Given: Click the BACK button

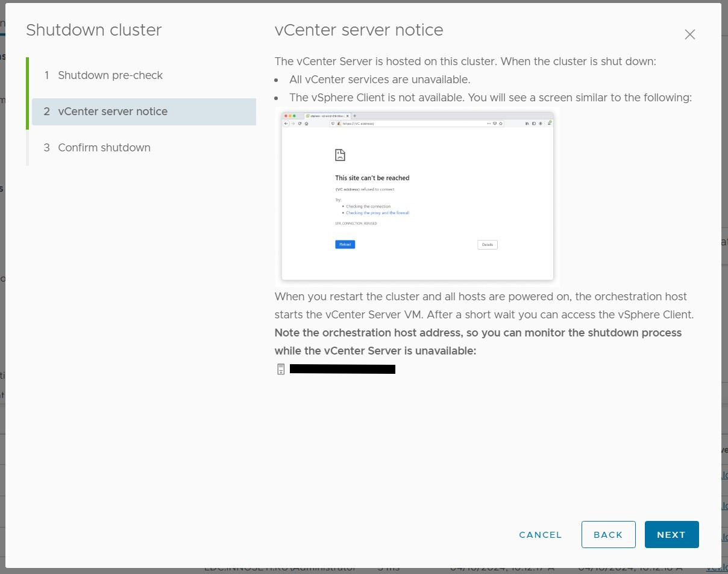Looking at the screenshot, I should (608, 534).
